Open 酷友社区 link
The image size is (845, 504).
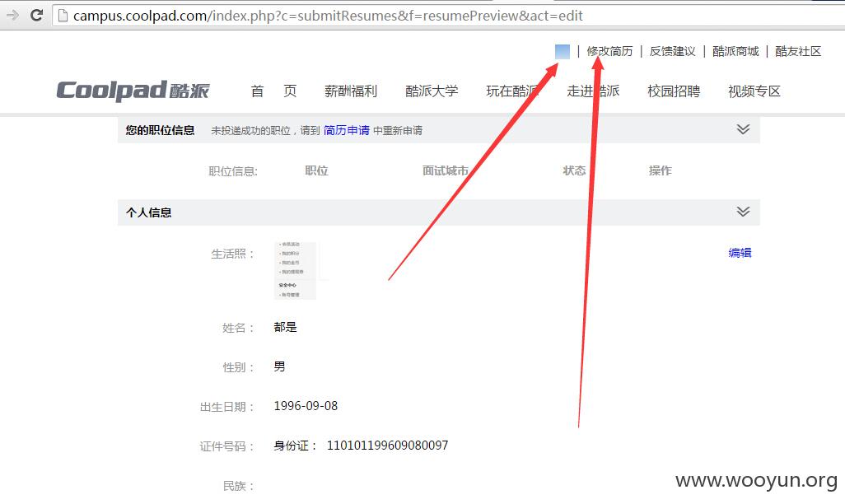pos(798,51)
